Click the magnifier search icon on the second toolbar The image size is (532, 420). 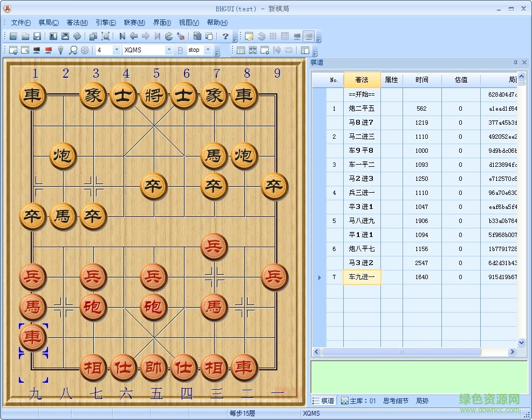72,50
